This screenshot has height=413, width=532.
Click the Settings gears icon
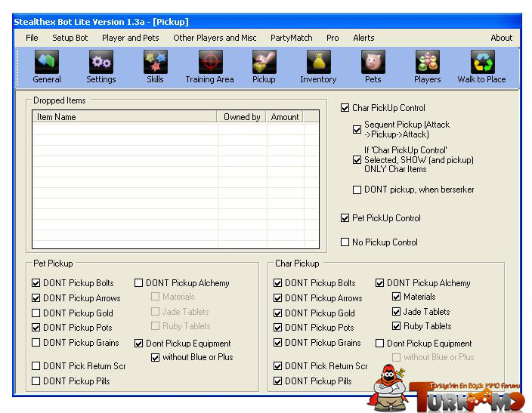click(x=101, y=63)
